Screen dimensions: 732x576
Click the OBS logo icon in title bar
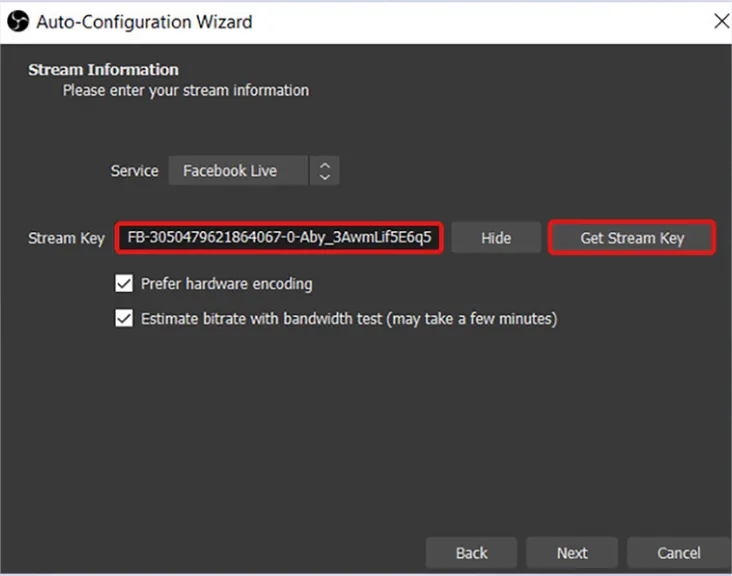[x=18, y=21]
